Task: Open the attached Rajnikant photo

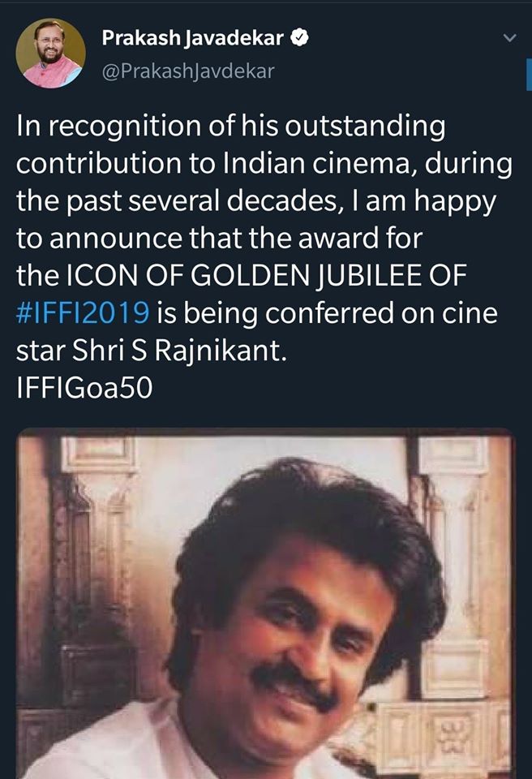Action: [266, 603]
